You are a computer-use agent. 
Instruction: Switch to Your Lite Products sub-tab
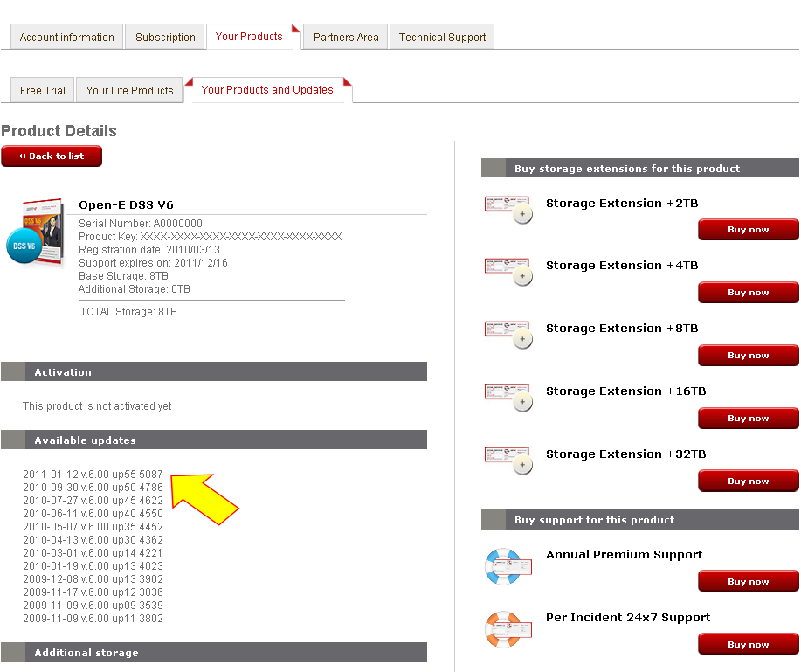[x=130, y=90]
